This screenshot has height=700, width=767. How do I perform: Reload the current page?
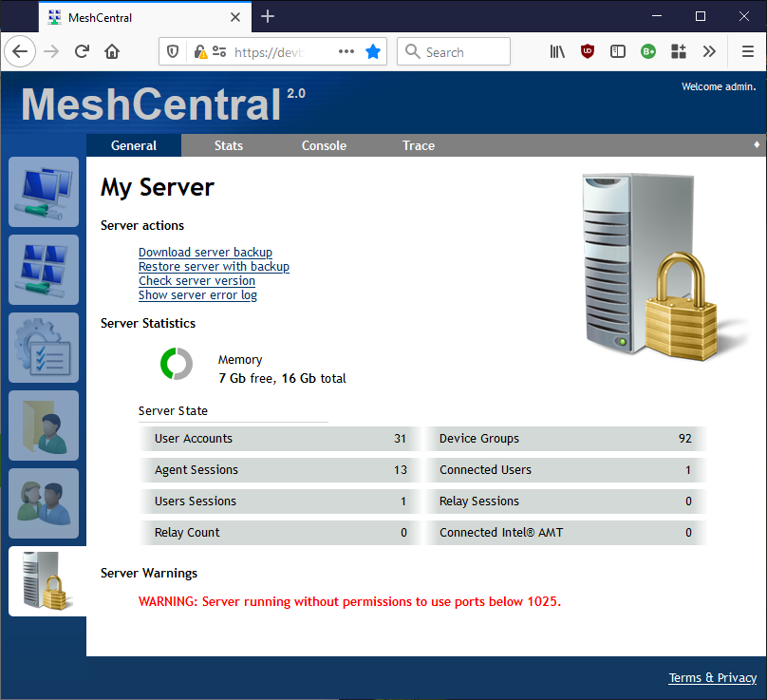(82, 51)
